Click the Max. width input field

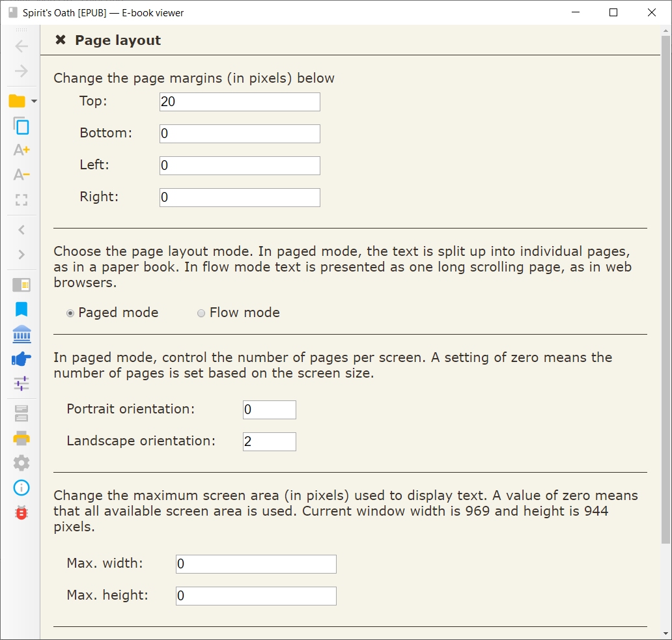click(256, 564)
